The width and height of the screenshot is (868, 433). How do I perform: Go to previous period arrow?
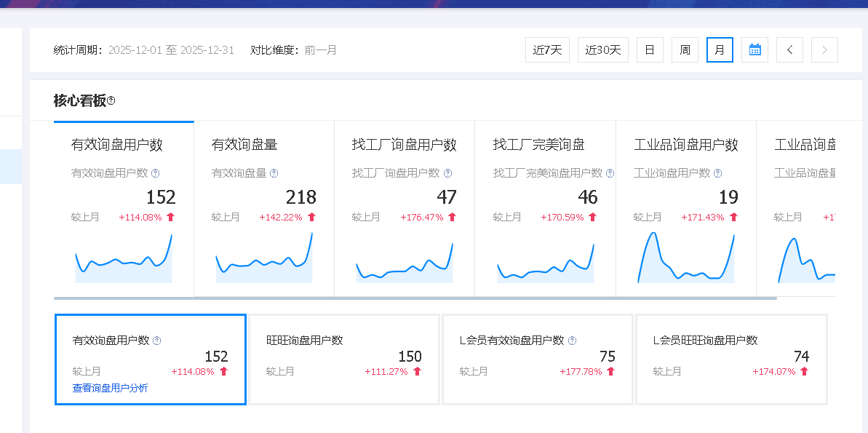[790, 49]
